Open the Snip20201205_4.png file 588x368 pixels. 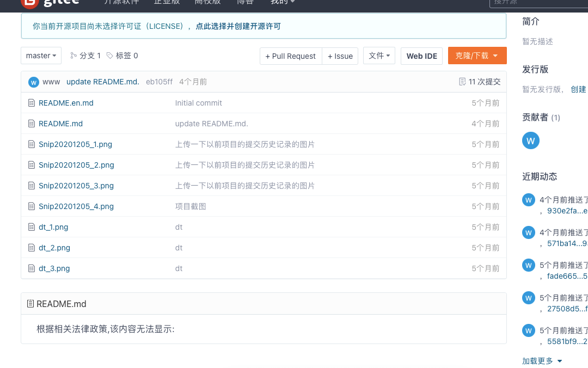pyautogui.click(x=76, y=206)
